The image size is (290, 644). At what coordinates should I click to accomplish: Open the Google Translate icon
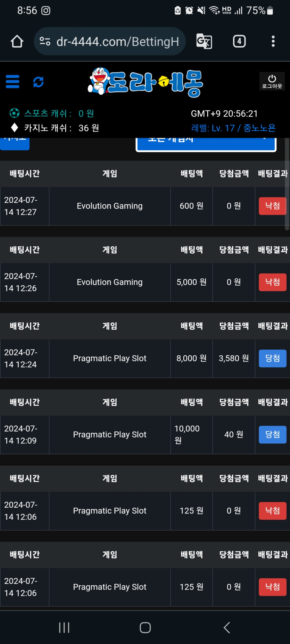(x=204, y=41)
